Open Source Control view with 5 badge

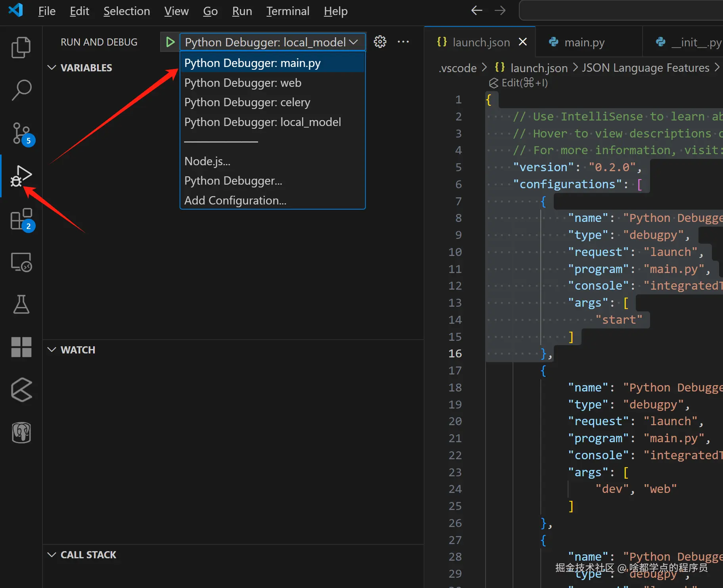pos(21,133)
